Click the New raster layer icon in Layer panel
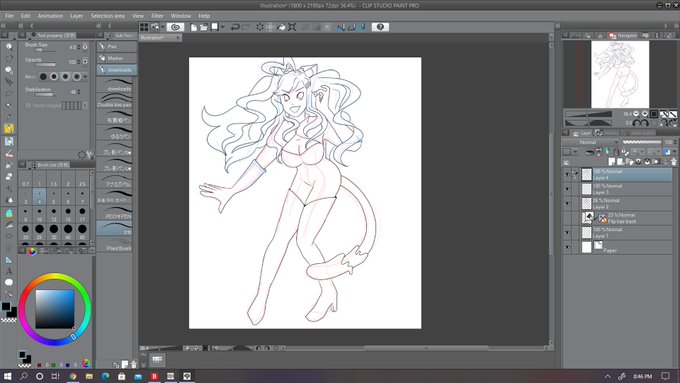Viewport: 680px width, 383px height. (612, 162)
